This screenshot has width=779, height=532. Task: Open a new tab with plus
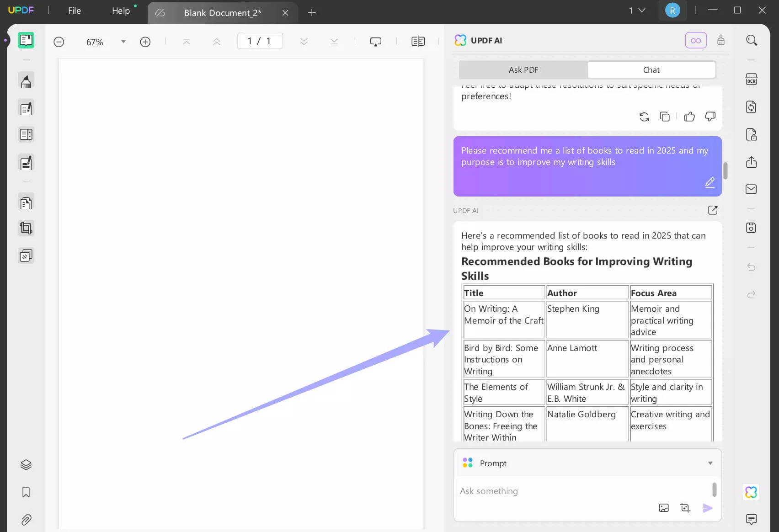312,13
